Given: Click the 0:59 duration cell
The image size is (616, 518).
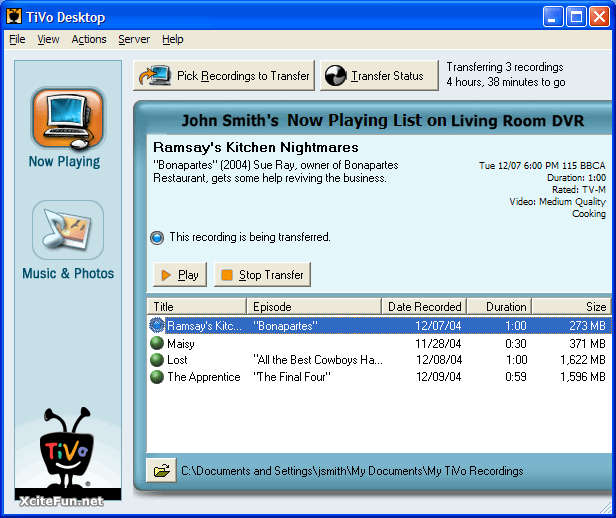Looking at the screenshot, I should pyautogui.click(x=516, y=377).
